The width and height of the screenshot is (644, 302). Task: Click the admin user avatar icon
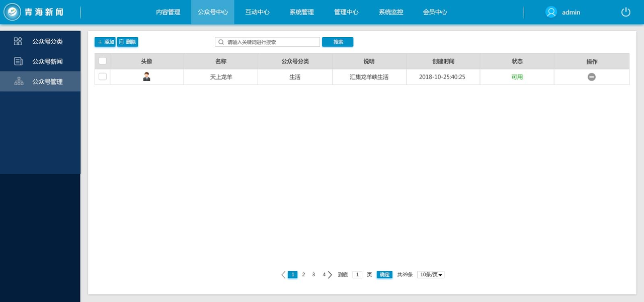tap(551, 12)
